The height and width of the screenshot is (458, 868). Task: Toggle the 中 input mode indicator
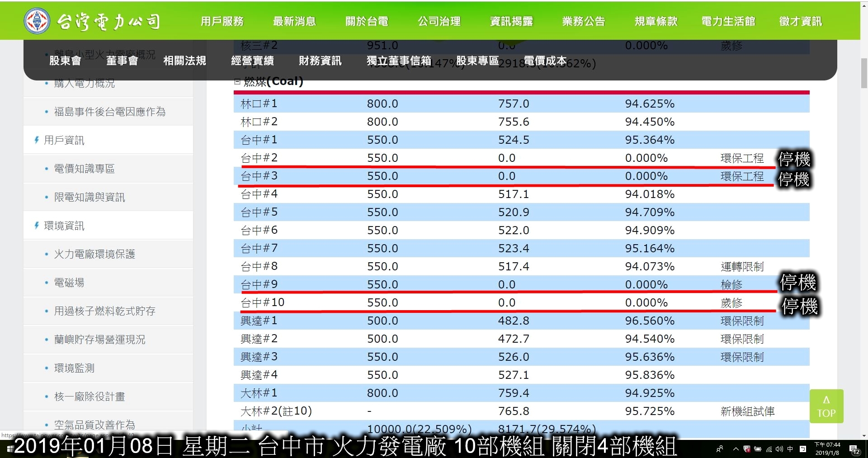pos(790,449)
